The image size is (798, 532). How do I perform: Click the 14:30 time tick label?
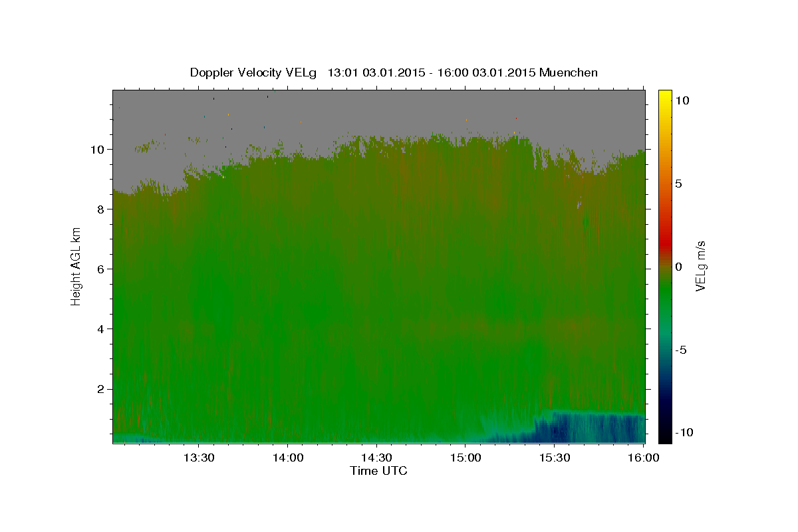(x=376, y=458)
